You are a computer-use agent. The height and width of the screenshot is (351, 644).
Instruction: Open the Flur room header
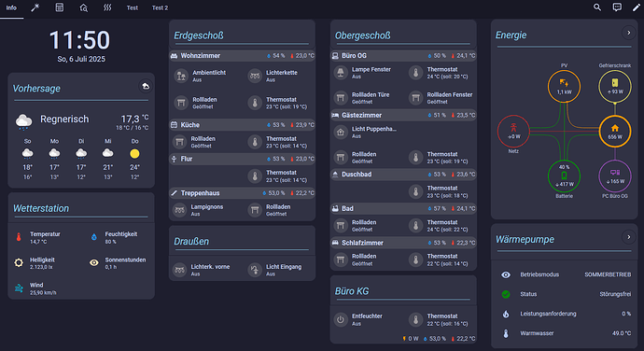pyautogui.click(x=243, y=159)
